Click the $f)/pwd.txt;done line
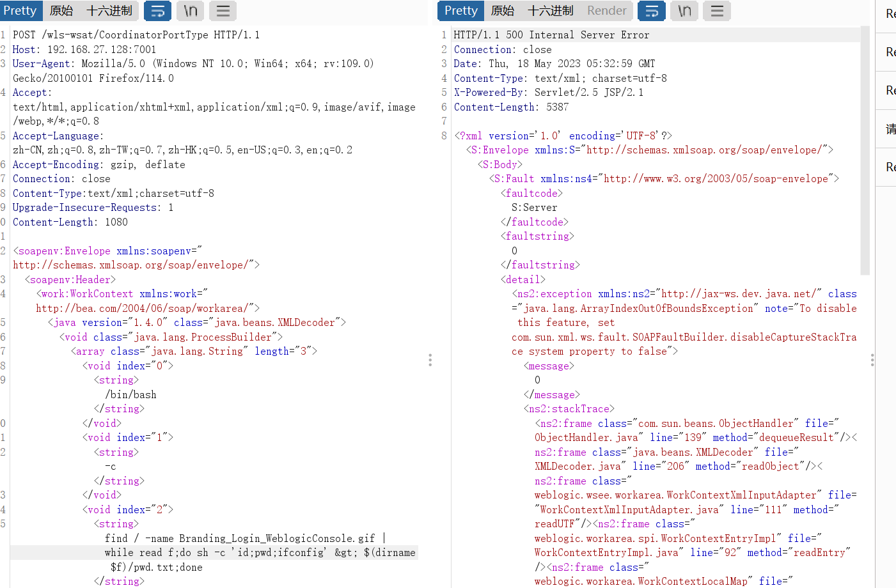896x588 pixels. click(157, 568)
